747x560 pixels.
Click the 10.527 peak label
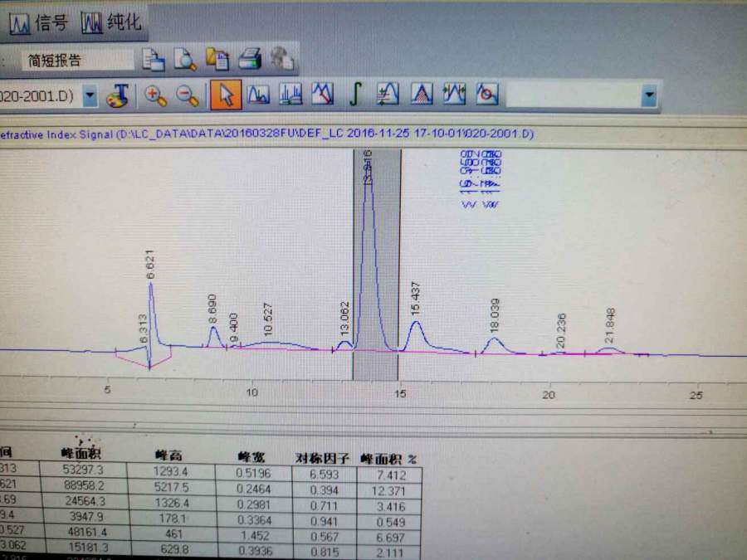tap(268, 319)
